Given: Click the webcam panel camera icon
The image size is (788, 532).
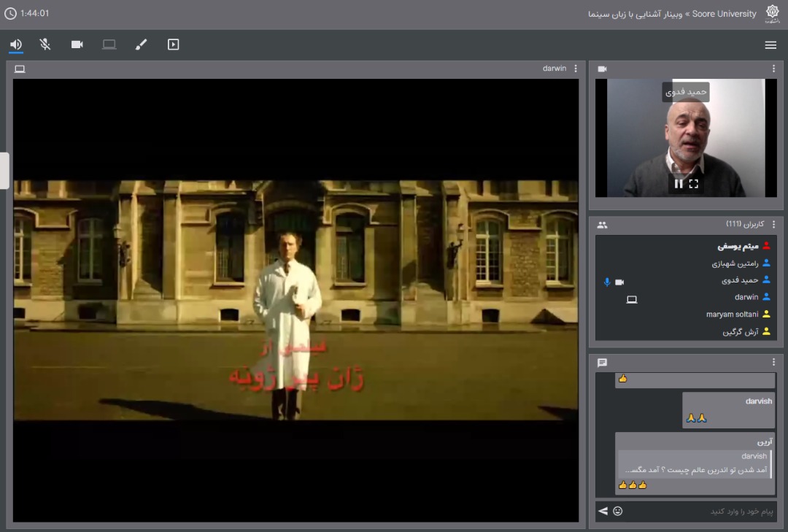Looking at the screenshot, I should [602, 69].
